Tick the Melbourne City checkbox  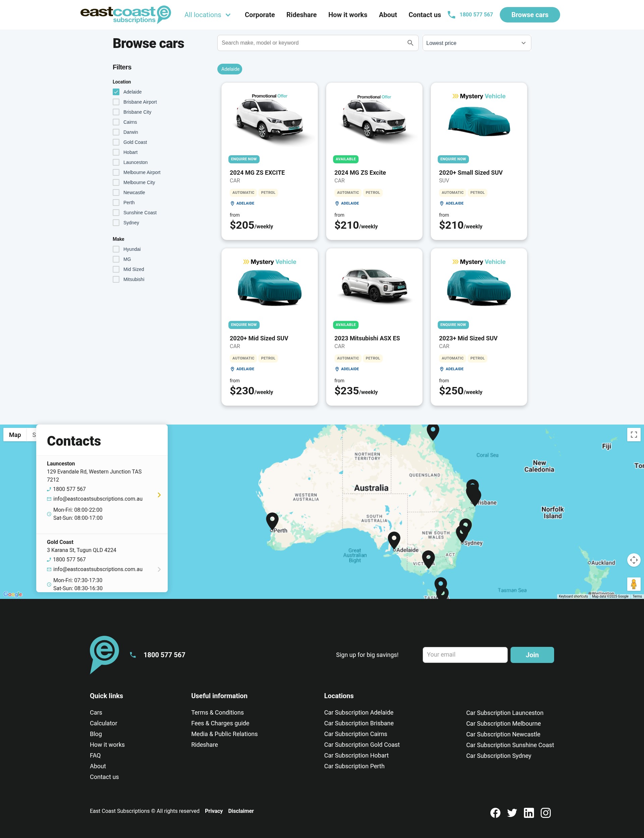(116, 182)
